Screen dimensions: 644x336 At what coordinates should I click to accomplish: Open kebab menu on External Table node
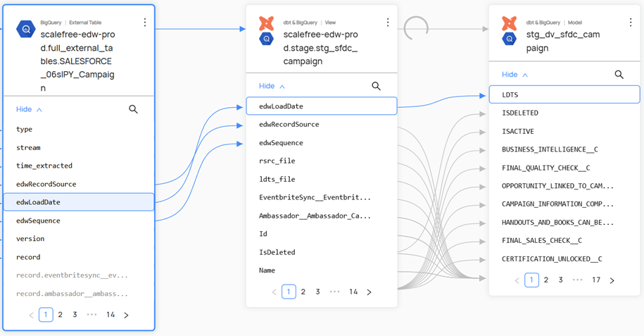(x=145, y=23)
